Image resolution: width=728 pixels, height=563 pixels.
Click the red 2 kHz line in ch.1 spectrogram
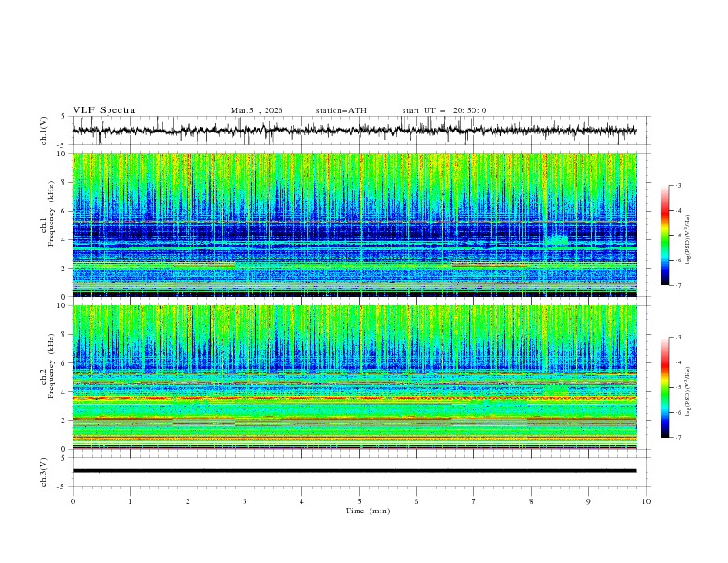click(202, 265)
